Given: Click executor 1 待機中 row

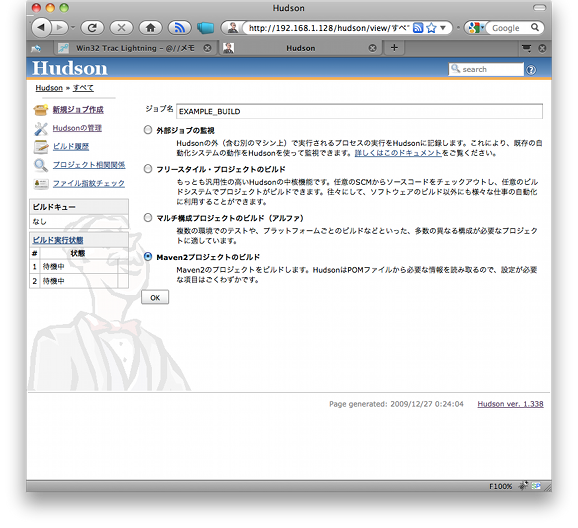Looking at the screenshot, I should [79, 267].
